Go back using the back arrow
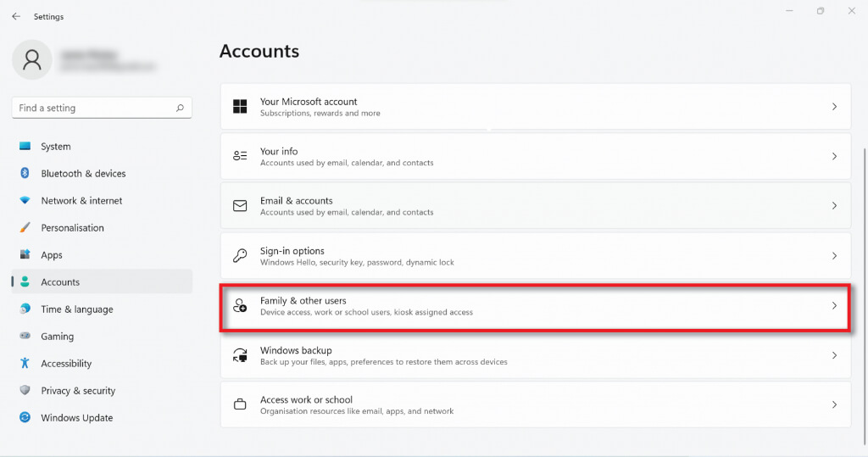868x457 pixels. (x=16, y=16)
